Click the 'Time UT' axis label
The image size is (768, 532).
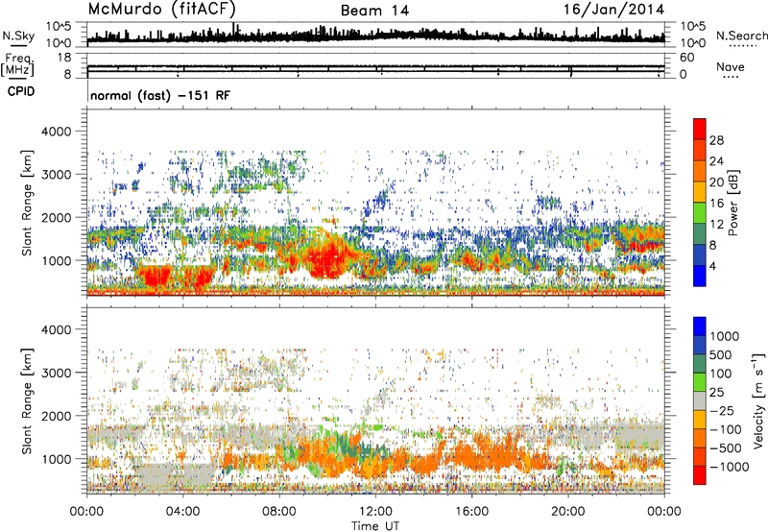tap(375, 526)
